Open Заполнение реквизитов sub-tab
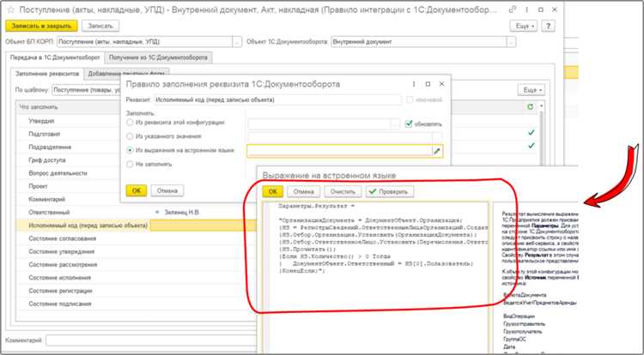Viewport: 644px width, 355px height. [x=47, y=74]
